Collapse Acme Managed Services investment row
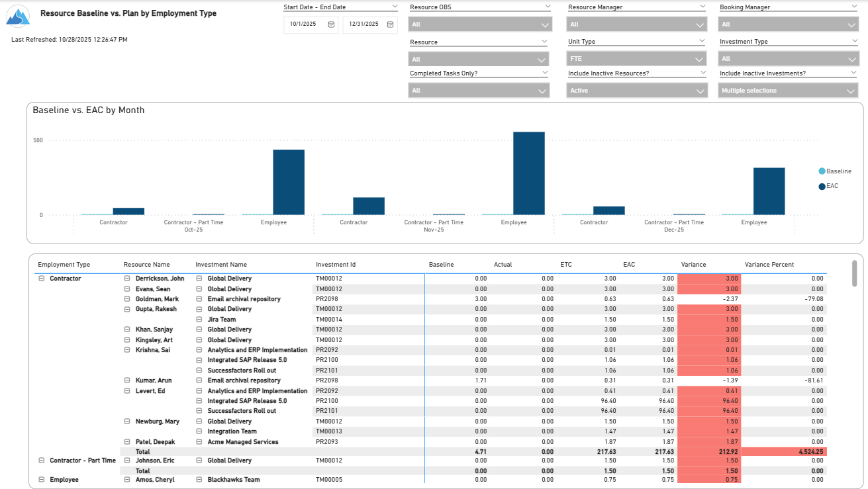This screenshot has width=868, height=489. (x=199, y=442)
